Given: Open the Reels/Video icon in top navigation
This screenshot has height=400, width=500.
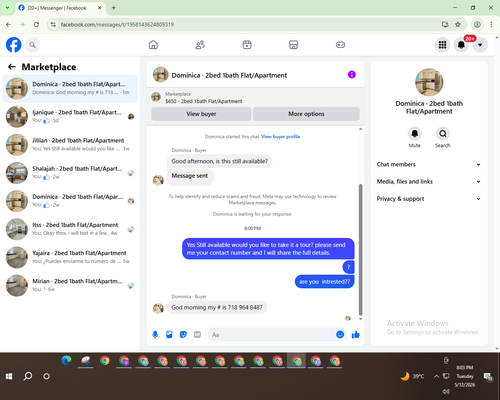Looking at the screenshot, I should [247, 45].
